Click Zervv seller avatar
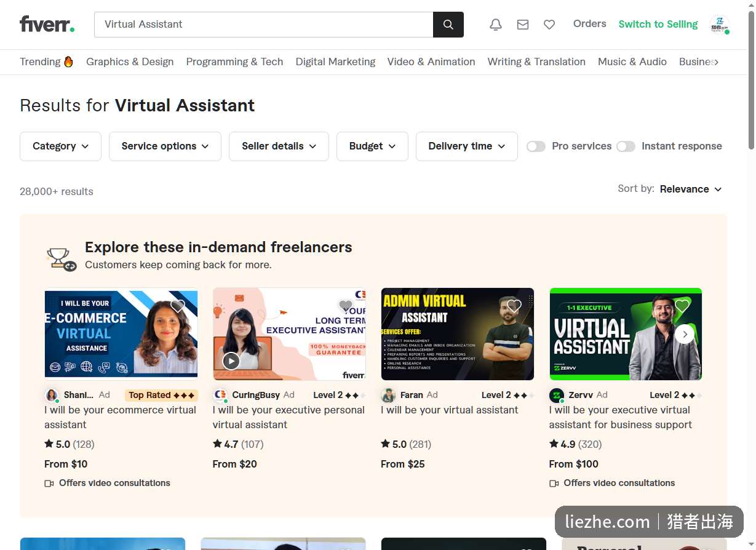 click(557, 395)
